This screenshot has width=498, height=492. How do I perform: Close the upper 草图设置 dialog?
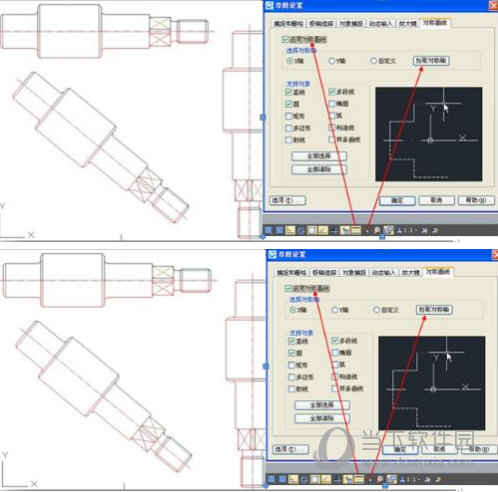494,5
